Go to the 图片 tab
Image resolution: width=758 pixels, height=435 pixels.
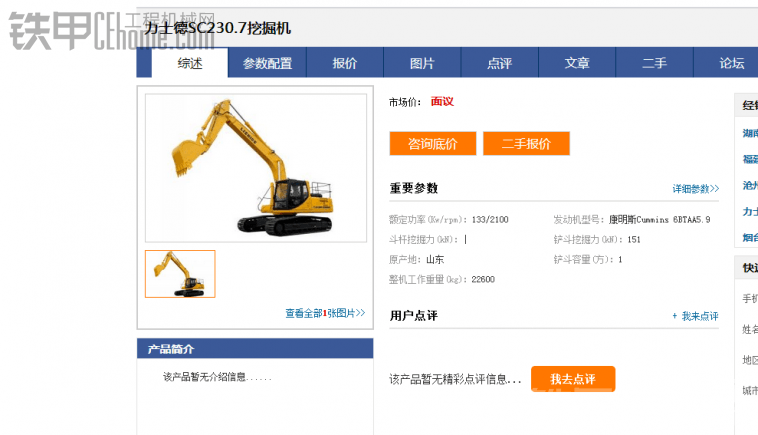pyautogui.click(x=422, y=63)
